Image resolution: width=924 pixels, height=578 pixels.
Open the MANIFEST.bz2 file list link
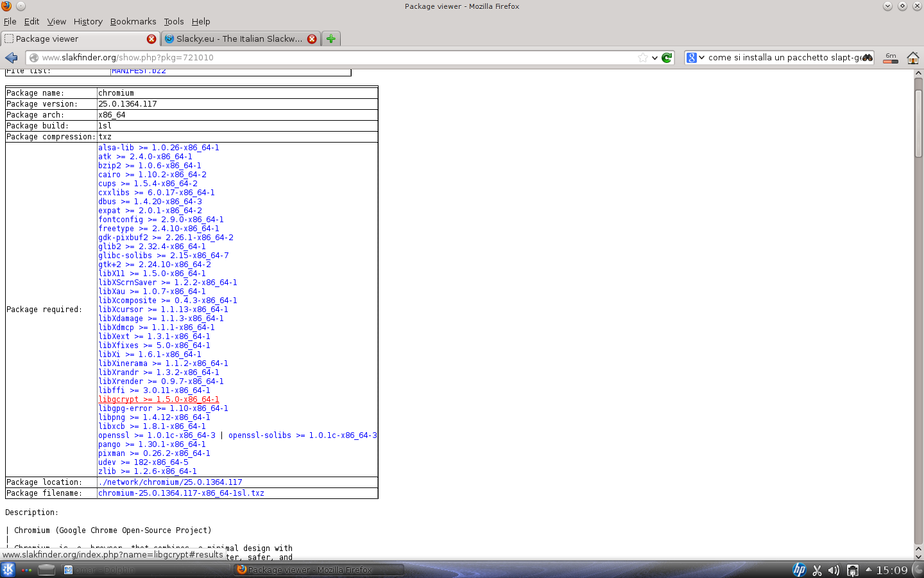pos(139,71)
